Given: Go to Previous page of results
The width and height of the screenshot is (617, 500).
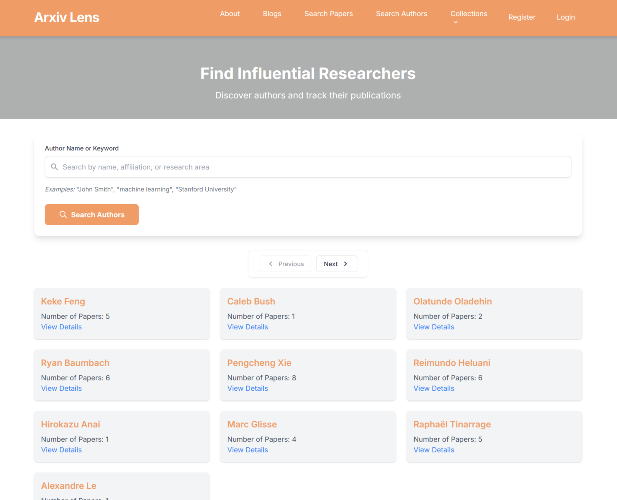Looking at the screenshot, I should click(285, 264).
